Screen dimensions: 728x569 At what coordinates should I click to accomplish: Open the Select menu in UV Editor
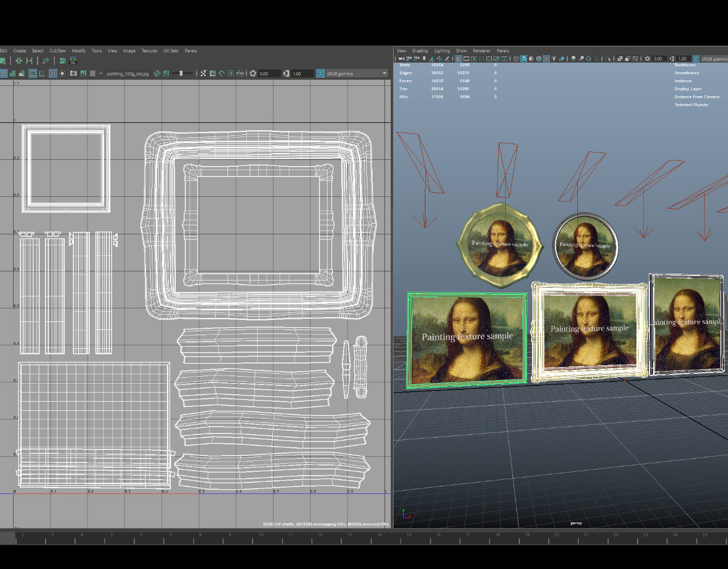point(38,51)
